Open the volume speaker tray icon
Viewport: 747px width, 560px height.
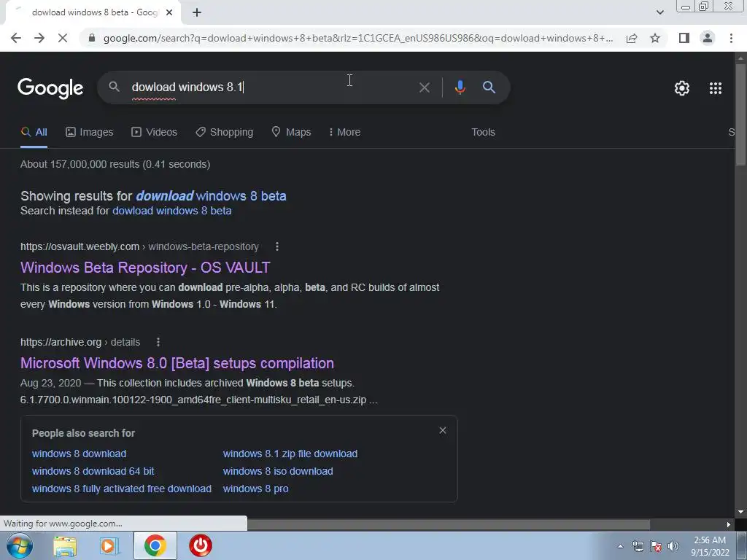coord(673,546)
